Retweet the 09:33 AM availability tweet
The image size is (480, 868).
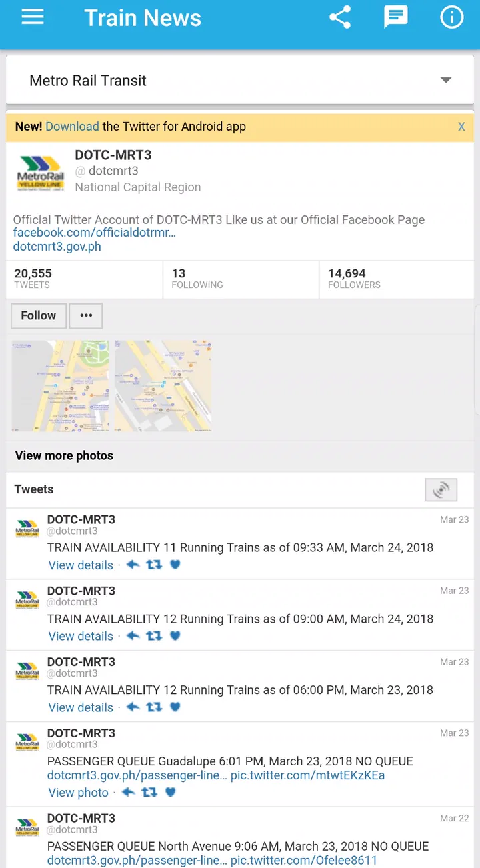pyautogui.click(x=154, y=565)
